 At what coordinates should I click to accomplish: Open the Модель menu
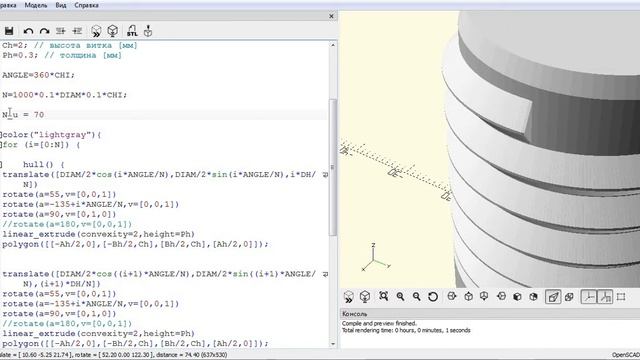click(36, 5)
